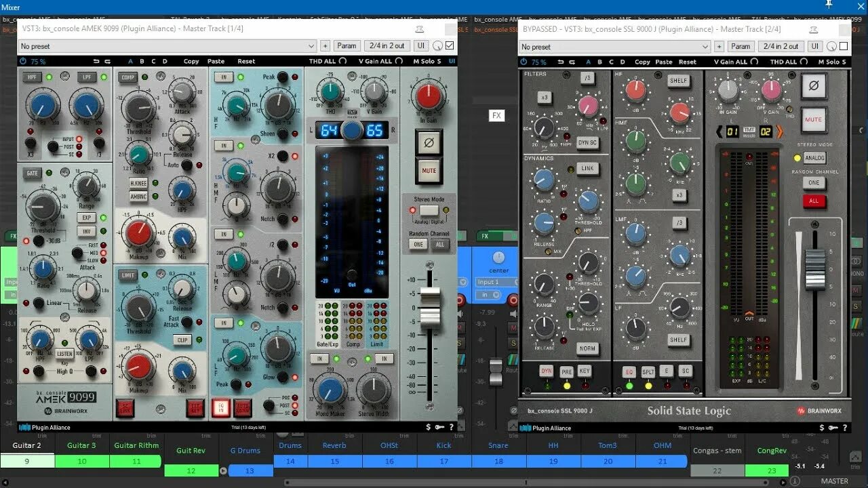The width and height of the screenshot is (868, 488).
Task: Click the AMEK TMT channel selector knob
Action: (351, 130)
